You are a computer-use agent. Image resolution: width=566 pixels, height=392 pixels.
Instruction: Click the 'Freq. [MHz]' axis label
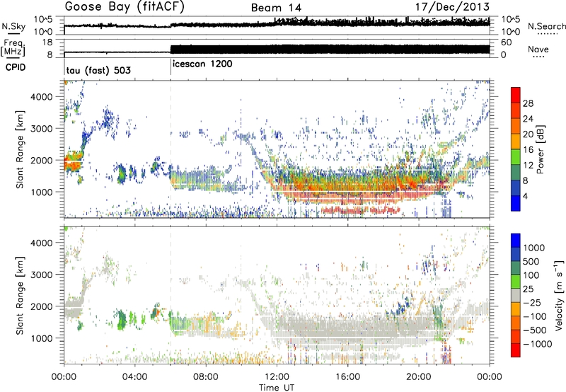(13, 48)
